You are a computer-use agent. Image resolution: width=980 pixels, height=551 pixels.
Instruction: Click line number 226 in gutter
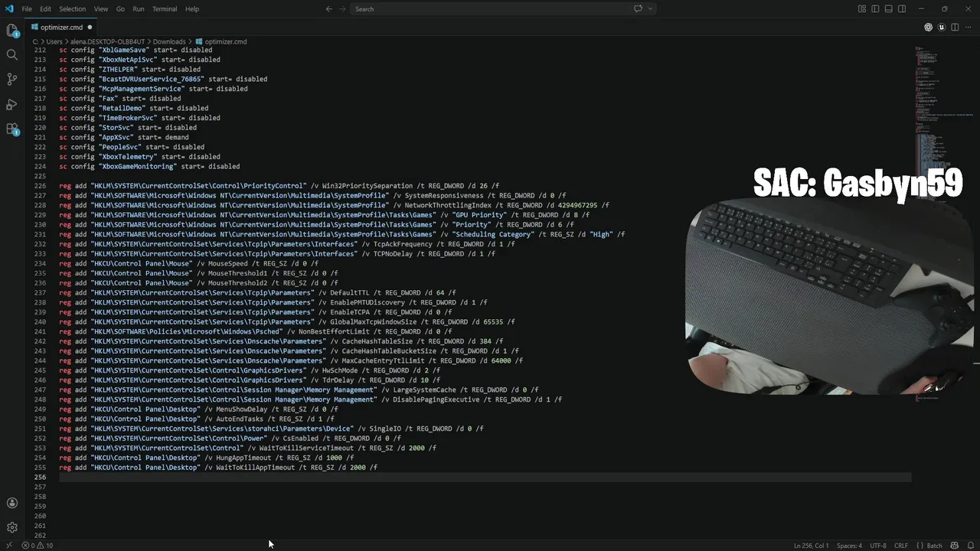tap(41, 186)
